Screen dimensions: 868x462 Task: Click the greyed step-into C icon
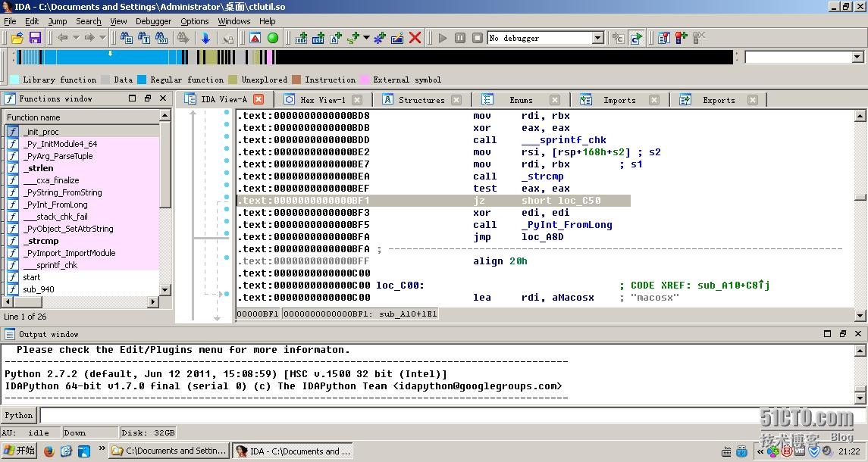(619, 38)
